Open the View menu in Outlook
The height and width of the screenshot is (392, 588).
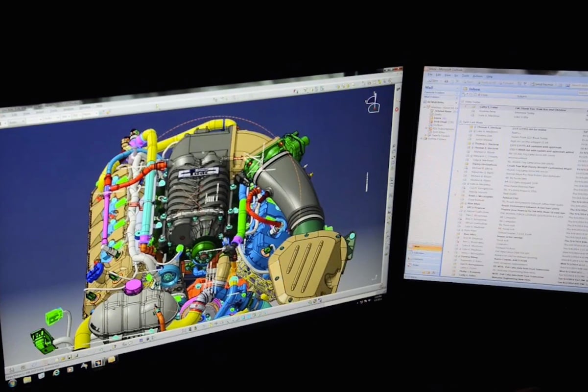(447, 75)
